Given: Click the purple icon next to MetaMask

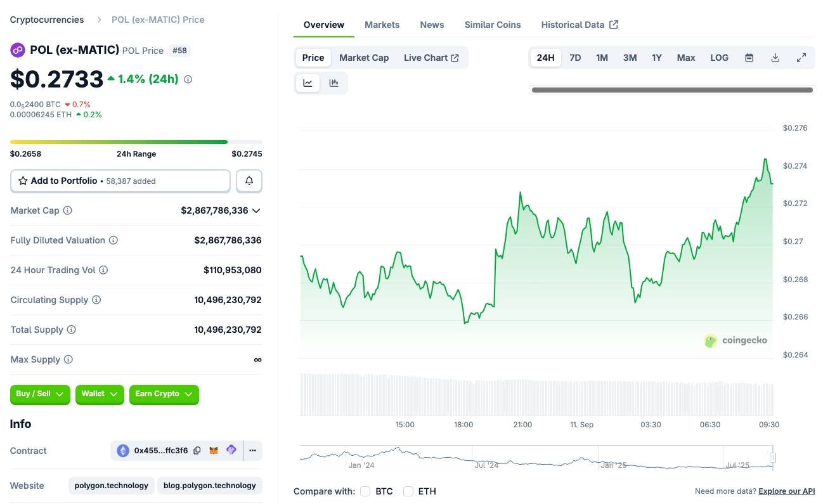Looking at the screenshot, I should pos(231,450).
